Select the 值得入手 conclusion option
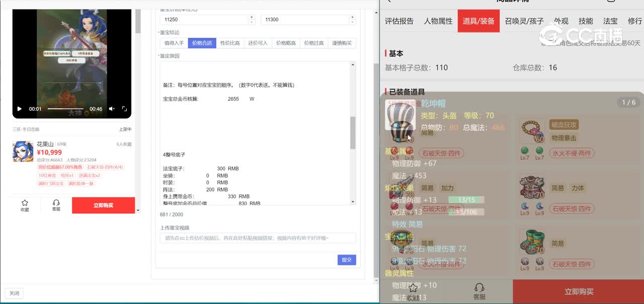Image resolution: width=644 pixels, height=304 pixels. coord(174,43)
